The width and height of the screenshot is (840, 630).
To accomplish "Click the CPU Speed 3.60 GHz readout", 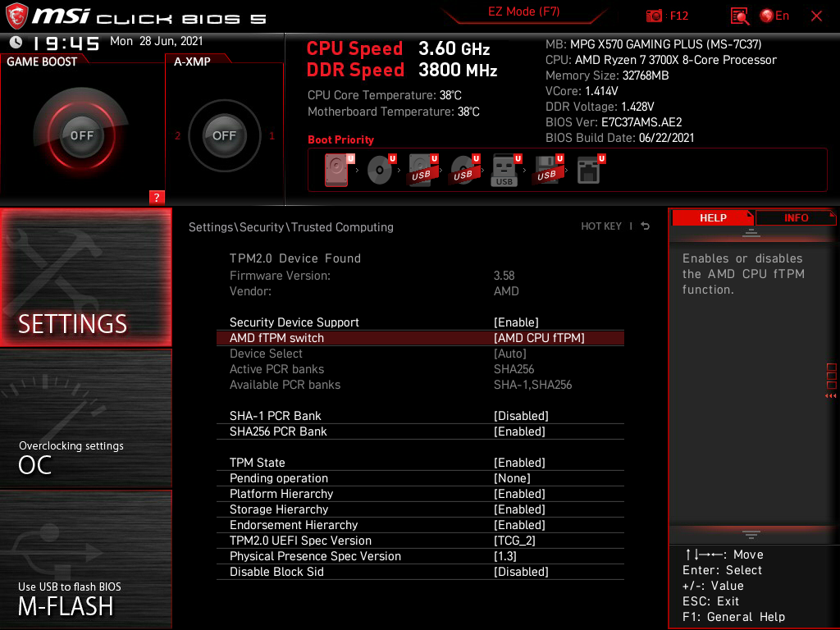I will coord(398,48).
